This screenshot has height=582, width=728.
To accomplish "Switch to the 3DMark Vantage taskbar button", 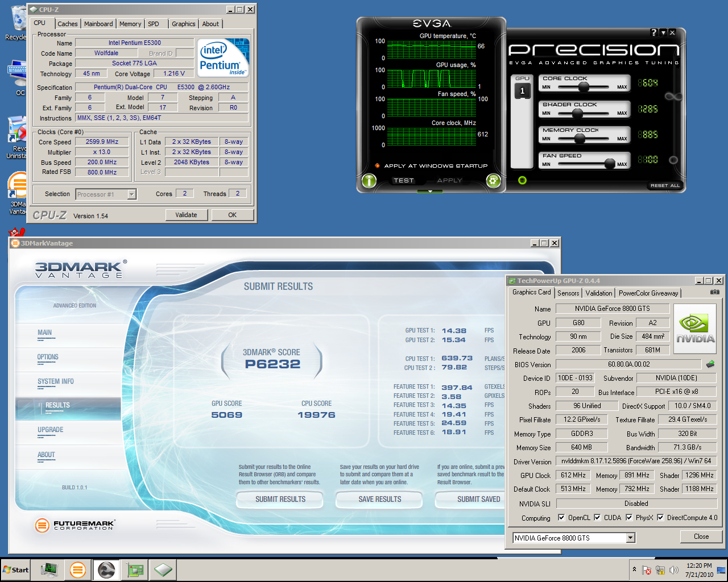I will pos(78,569).
